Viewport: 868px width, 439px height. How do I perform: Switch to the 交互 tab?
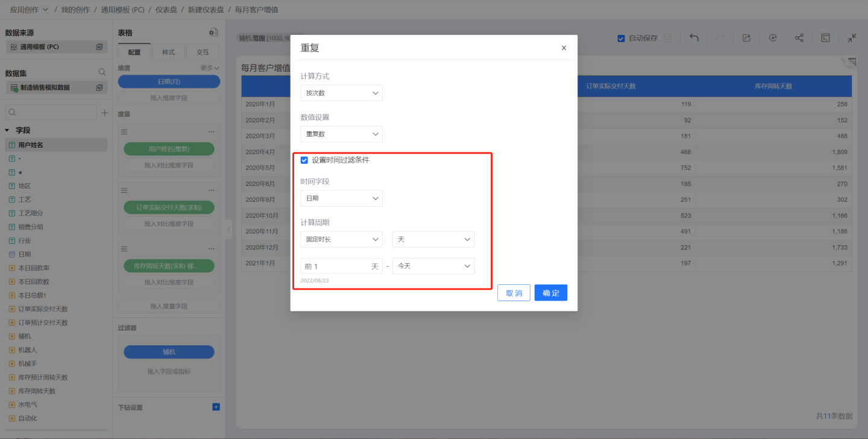pyautogui.click(x=203, y=52)
